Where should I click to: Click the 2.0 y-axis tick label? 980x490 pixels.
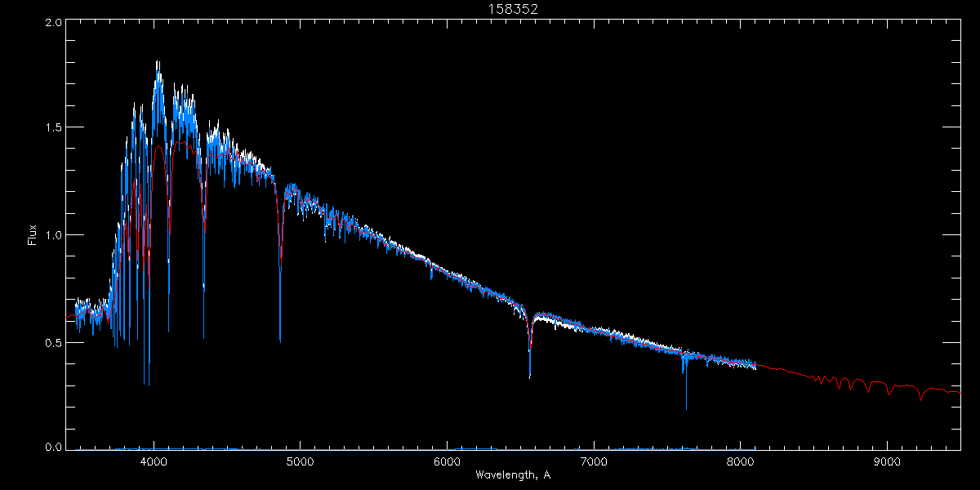[53, 24]
